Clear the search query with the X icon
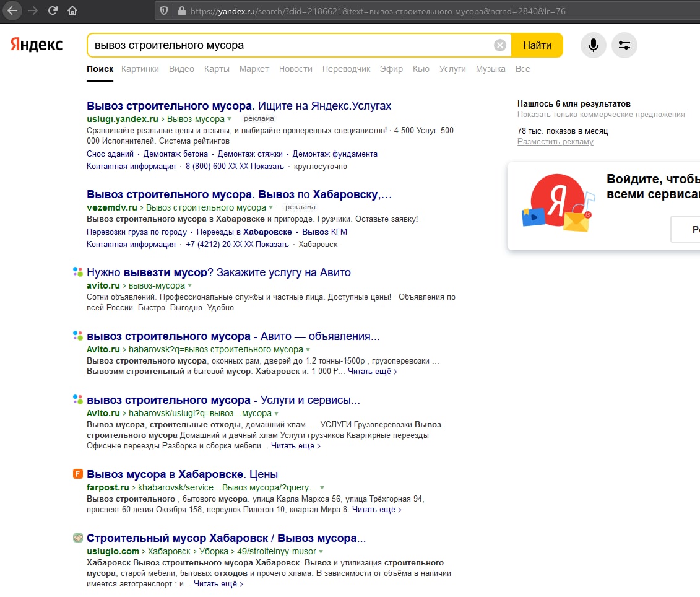The height and width of the screenshot is (597, 700). [500, 45]
